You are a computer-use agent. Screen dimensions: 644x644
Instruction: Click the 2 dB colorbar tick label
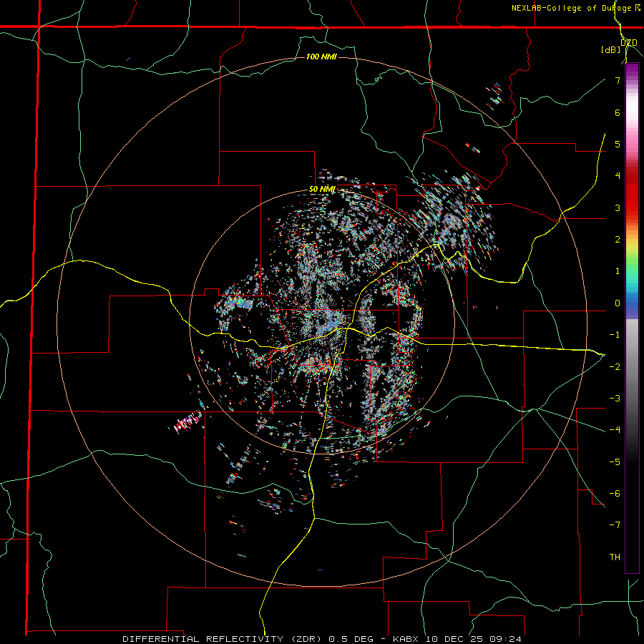tap(618, 240)
